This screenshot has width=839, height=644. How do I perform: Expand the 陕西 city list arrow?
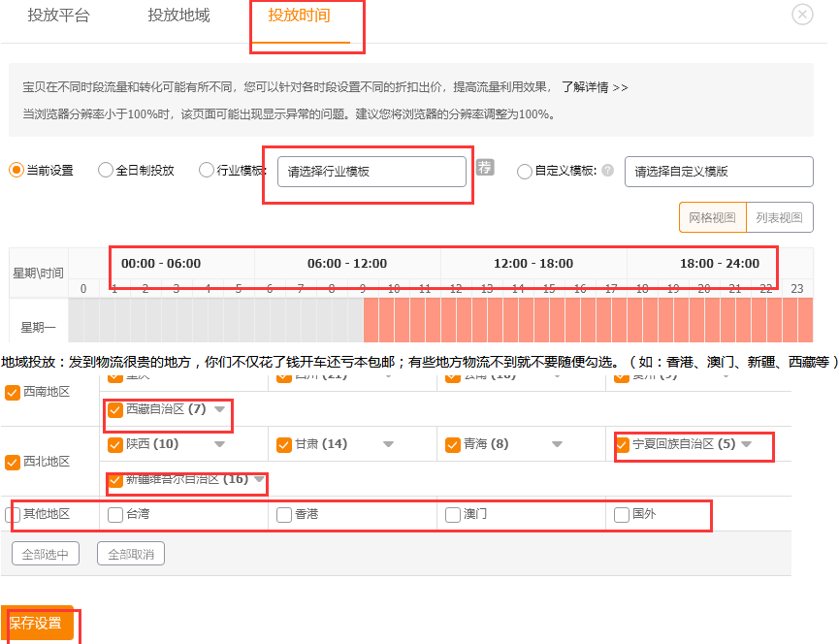click(219, 444)
